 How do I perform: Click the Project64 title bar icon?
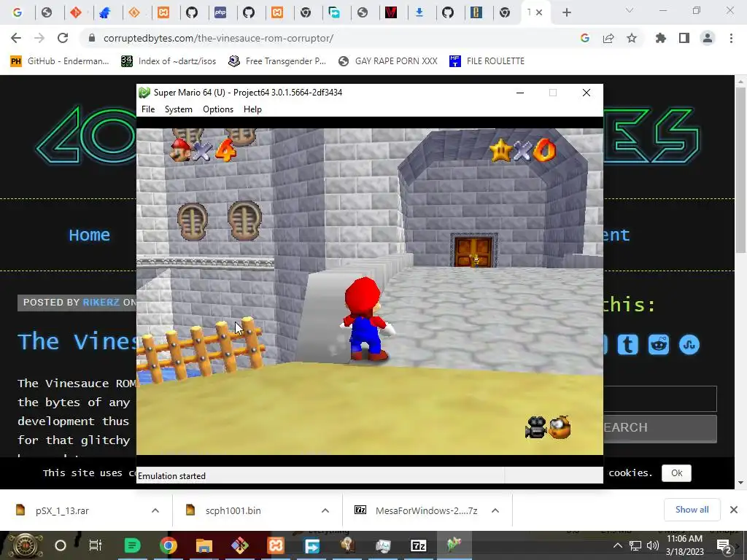coord(144,93)
